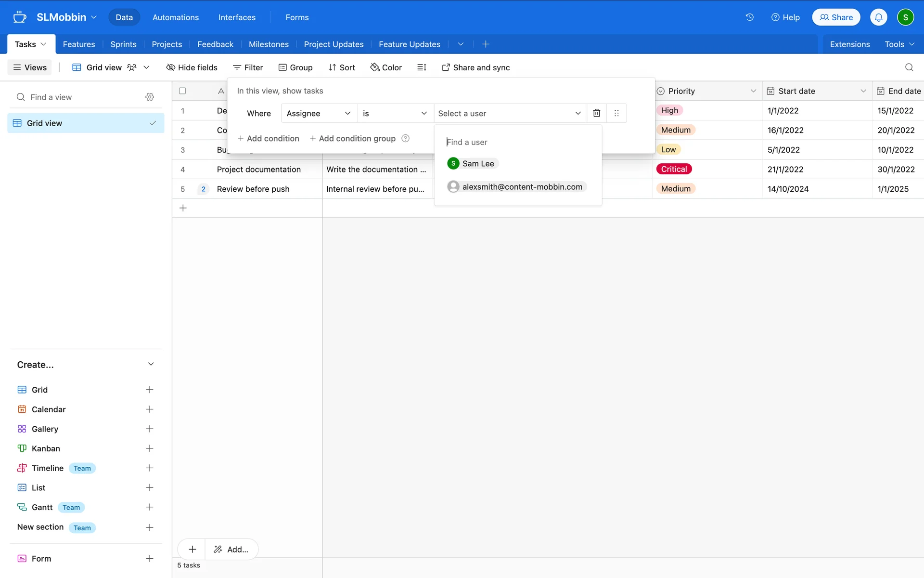Collapse the Create section chevron
924x578 pixels.
151,365
